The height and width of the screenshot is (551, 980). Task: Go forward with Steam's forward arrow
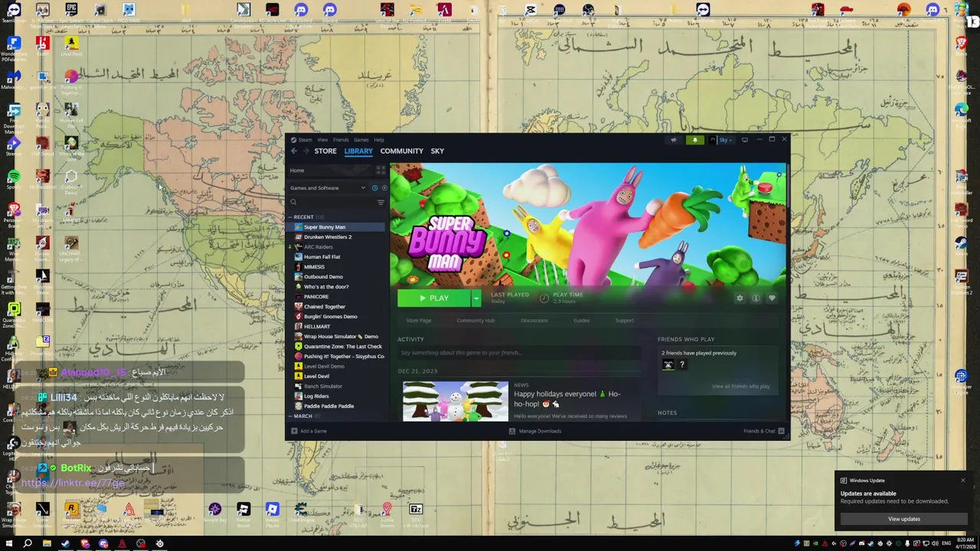(305, 151)
